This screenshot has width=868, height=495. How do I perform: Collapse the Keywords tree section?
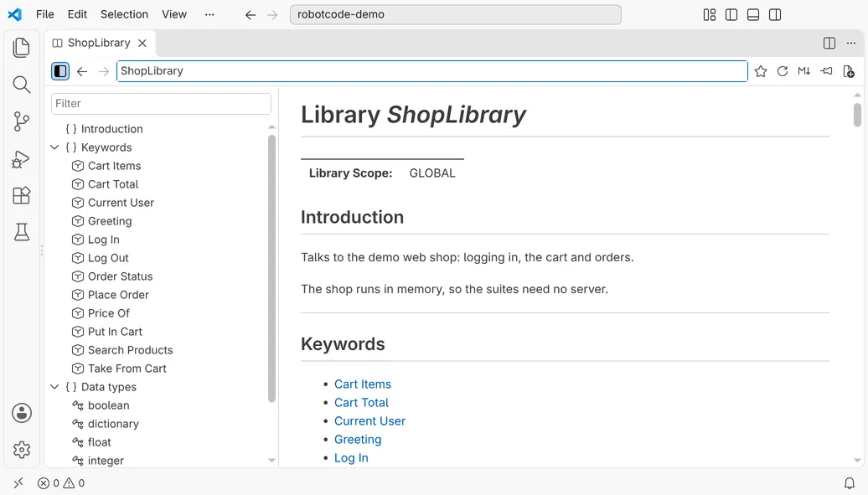pos(54,147)
